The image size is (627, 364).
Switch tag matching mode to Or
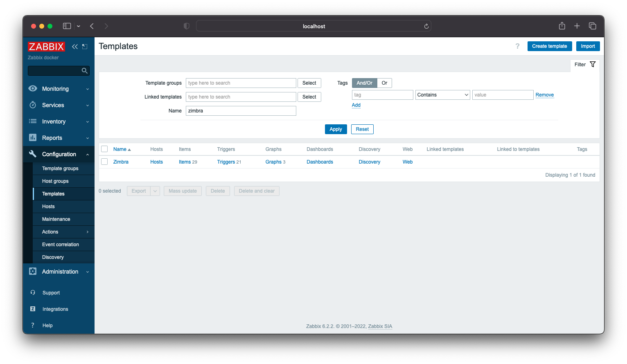coord(384,83)
